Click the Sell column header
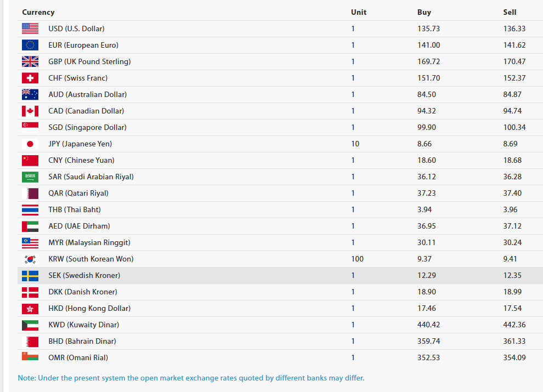 (x=510, y=12)
